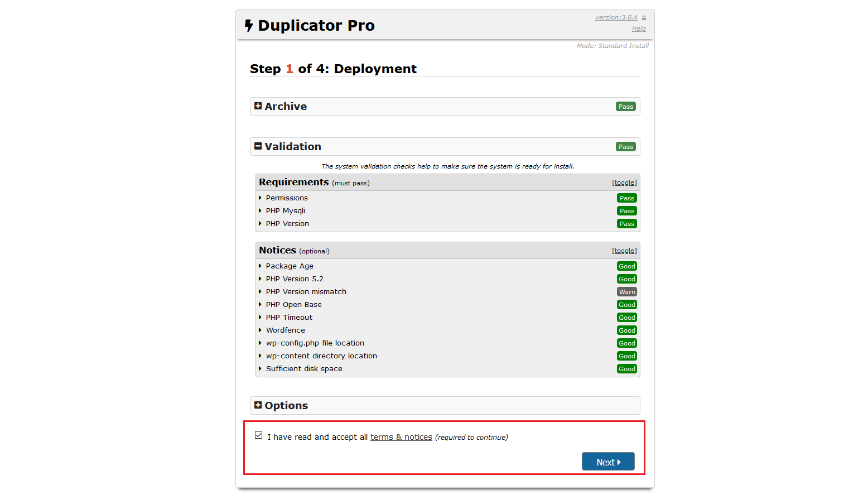Uncheck the accept terms & notices checkbox
This screenshot has height=499, width=868.
(x=258, y=435)
